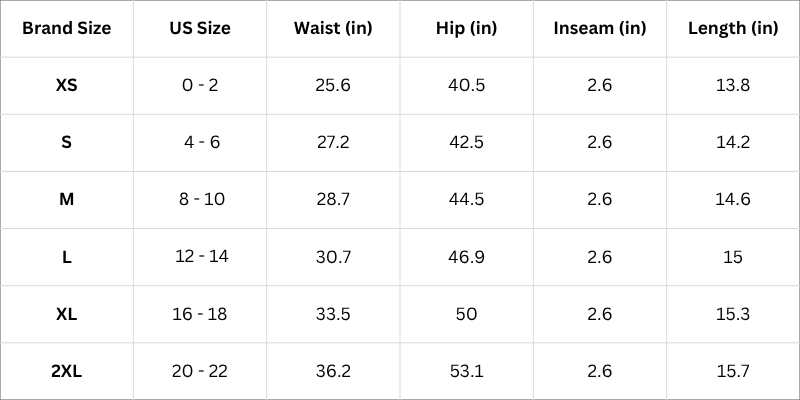This screenshot has width=800, height=400.
Task: Click the Length (in) column header
Action: [733, 28]
